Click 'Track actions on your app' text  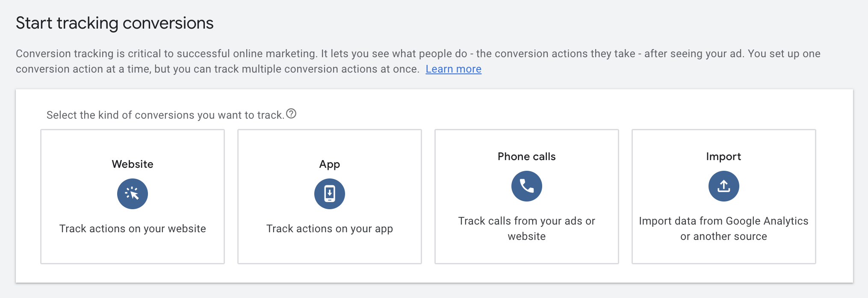click(x=330, y=229)
